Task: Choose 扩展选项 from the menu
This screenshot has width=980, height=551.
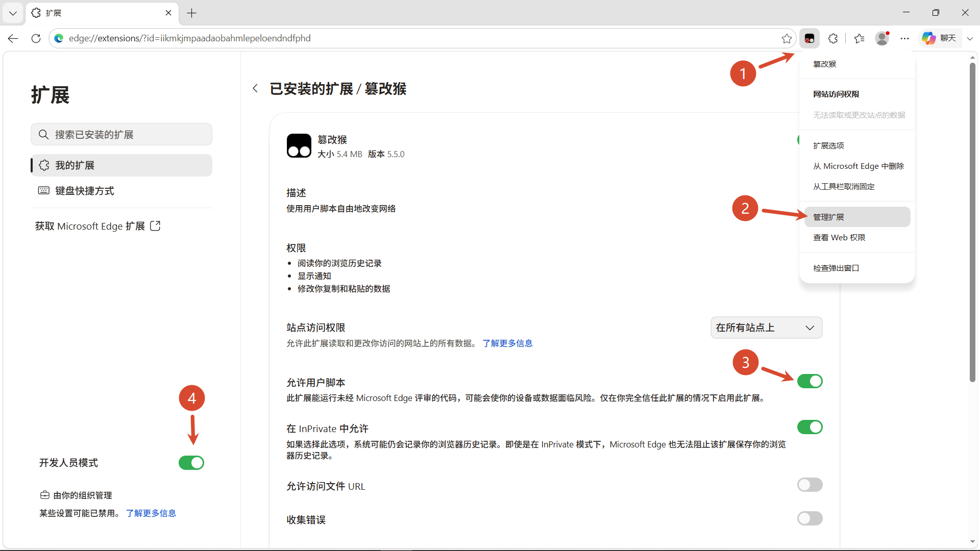Action: tap(857, 145)
